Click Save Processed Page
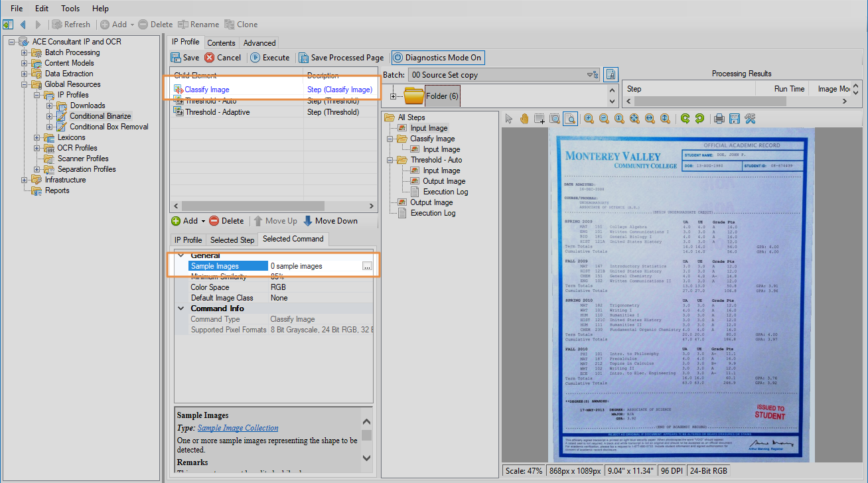868x483 pixels. pyautogui.click(x=342, y=58)
